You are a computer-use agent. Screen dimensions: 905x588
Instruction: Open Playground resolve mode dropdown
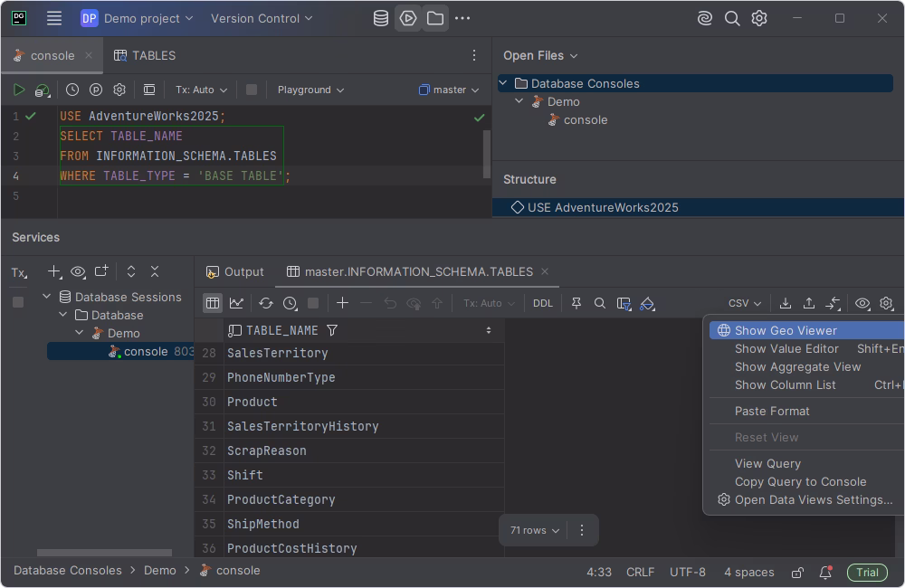point(310,90)
